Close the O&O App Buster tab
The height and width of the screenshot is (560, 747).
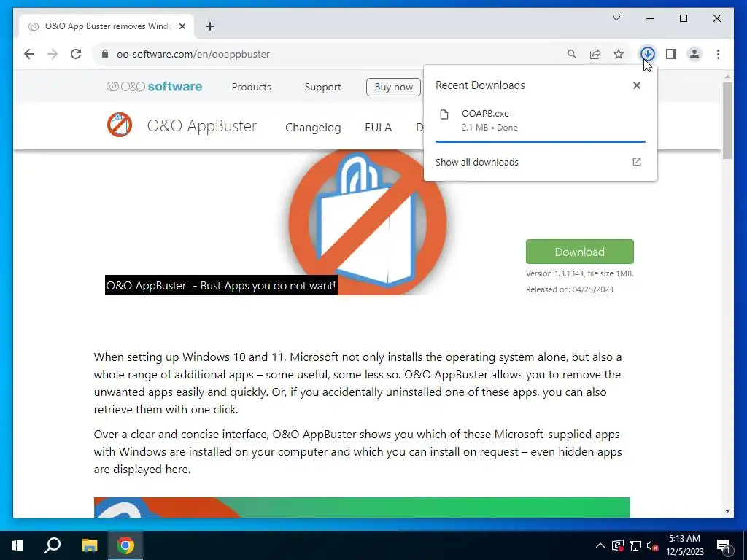point(182,26)
